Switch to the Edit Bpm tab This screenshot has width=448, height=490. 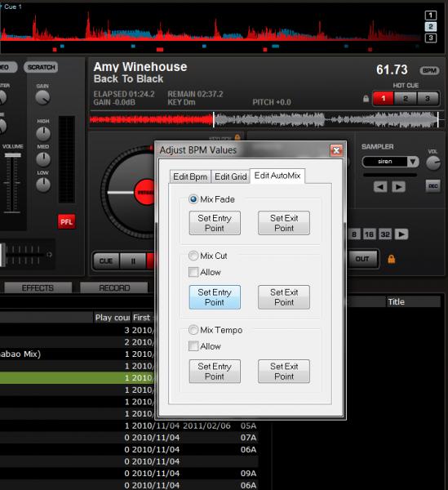click(190, 176)
